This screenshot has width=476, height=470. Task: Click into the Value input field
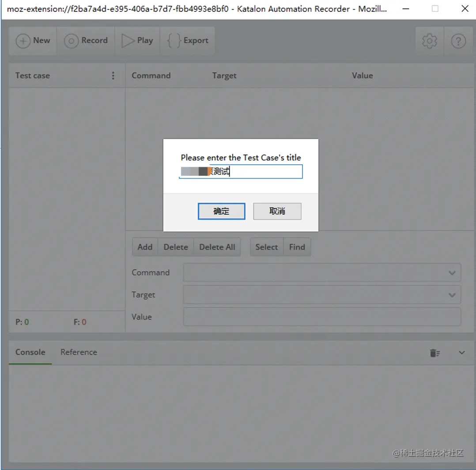click(322, 317)
